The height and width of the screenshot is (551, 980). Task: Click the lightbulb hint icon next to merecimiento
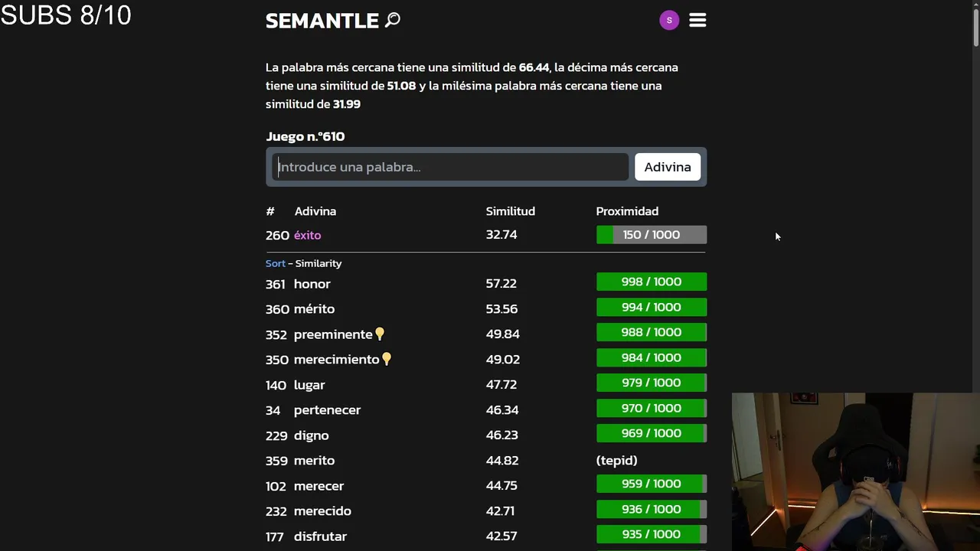pyautogui.click(x=387, y=359)
